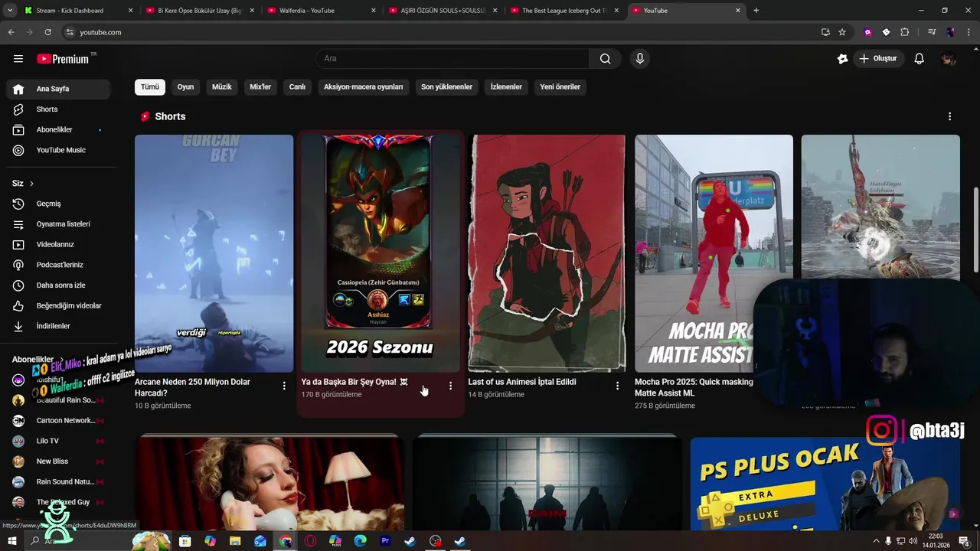Viewport: 980px width, 551px height.
Task: Go back in browser history
Action: tap(11, 32)
